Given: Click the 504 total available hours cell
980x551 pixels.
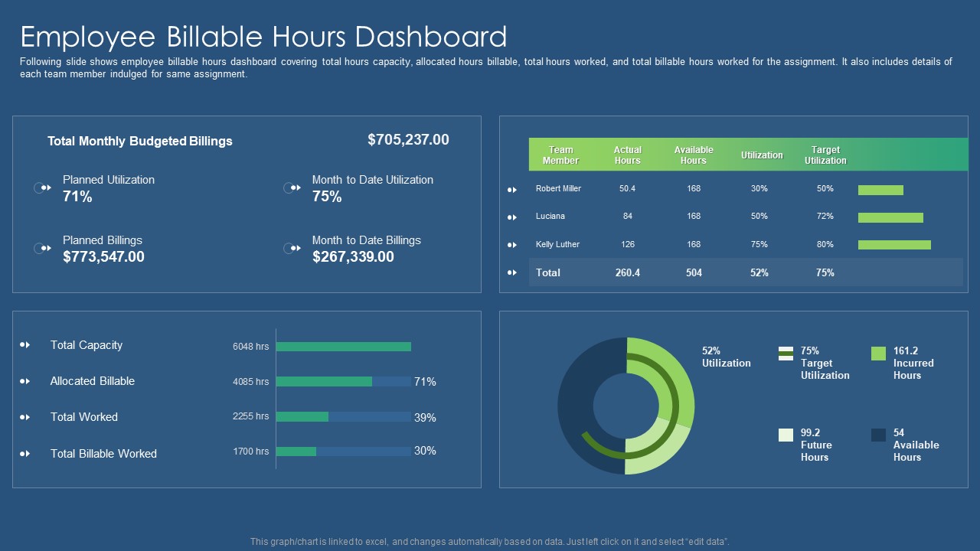Looking at the screenshot, I should click(x=694, y=273).
